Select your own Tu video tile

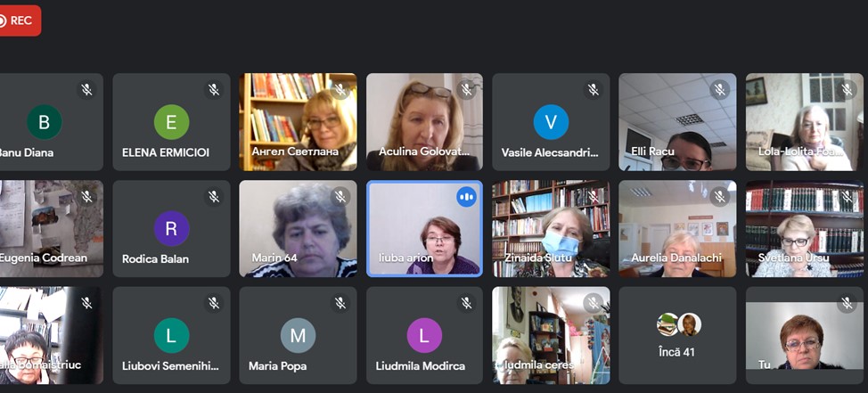(x=805, y=335)
